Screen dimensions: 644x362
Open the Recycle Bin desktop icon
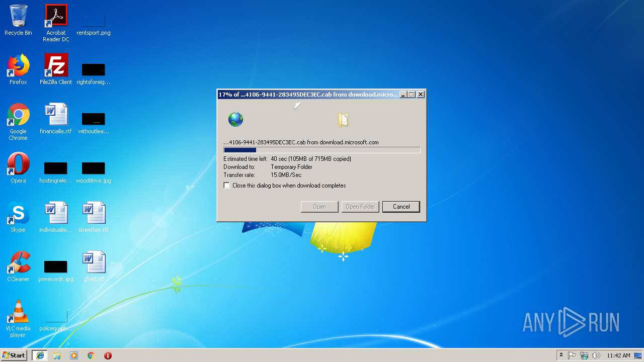tap(18, 20)
